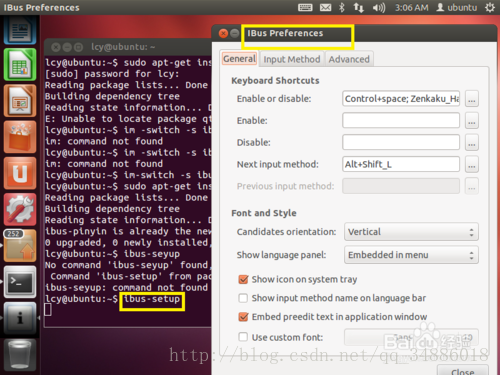The image size is (500, 375).
Task: Close the IBus Preferences window
Action: click(x=223, y=33)
